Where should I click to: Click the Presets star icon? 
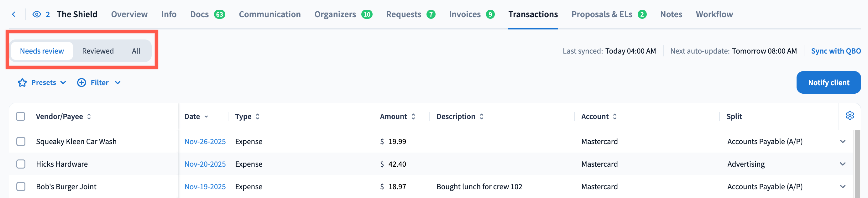coord(22,82)
